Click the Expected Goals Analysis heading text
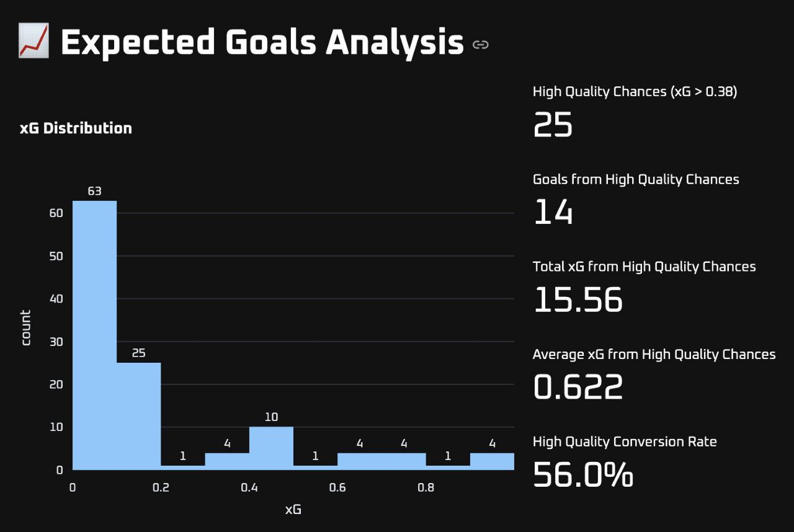 [x=262, y=42]
